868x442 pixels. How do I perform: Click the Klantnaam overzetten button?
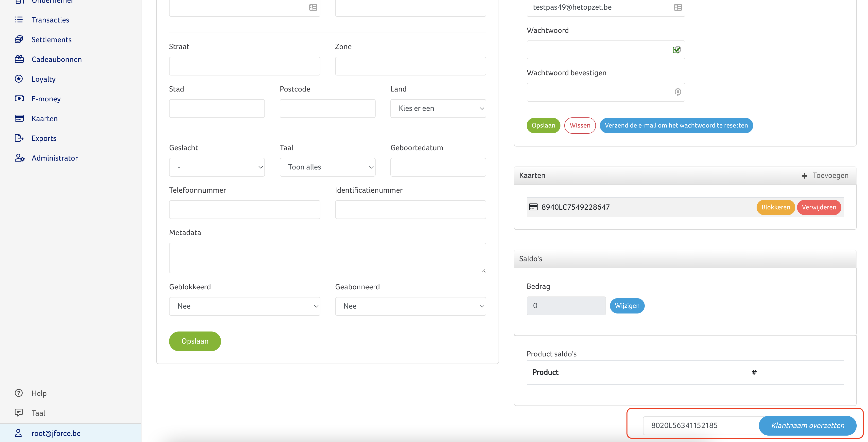coord(807,425)
